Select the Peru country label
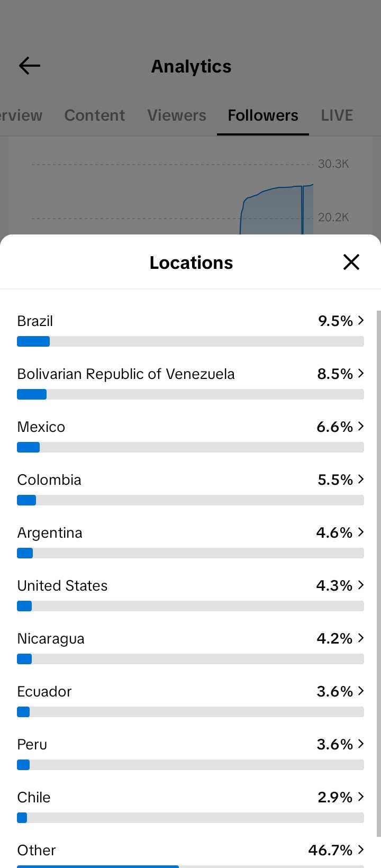This screenshot has width=381, height=868. tap(32, 744)
